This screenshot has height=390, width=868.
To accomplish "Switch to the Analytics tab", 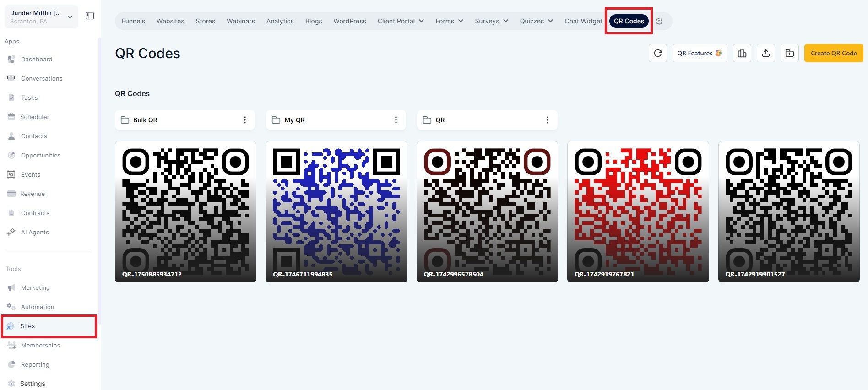I will point(280,21).
